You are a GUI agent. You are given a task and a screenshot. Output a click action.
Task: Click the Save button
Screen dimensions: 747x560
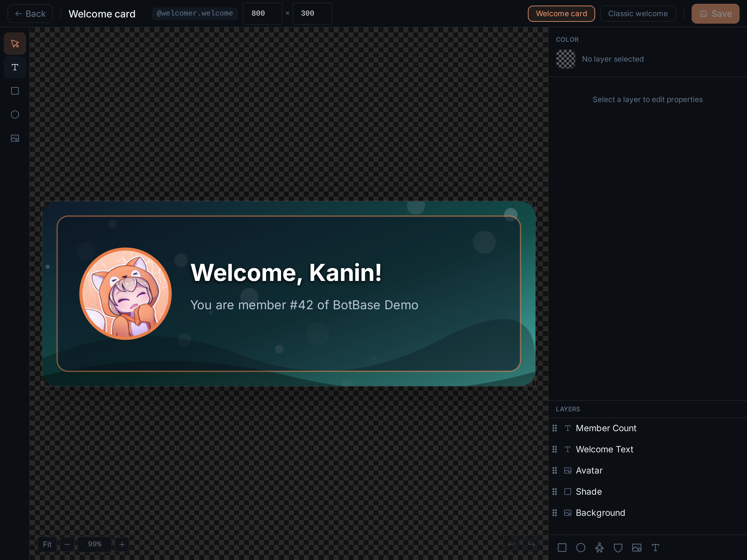[715, 13]
